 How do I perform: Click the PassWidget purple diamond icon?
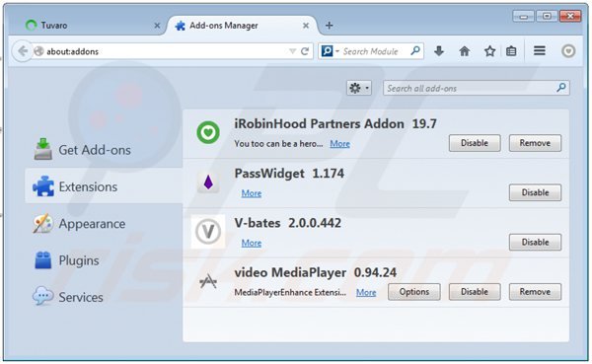pyautogui.click(x=208, y=182)
